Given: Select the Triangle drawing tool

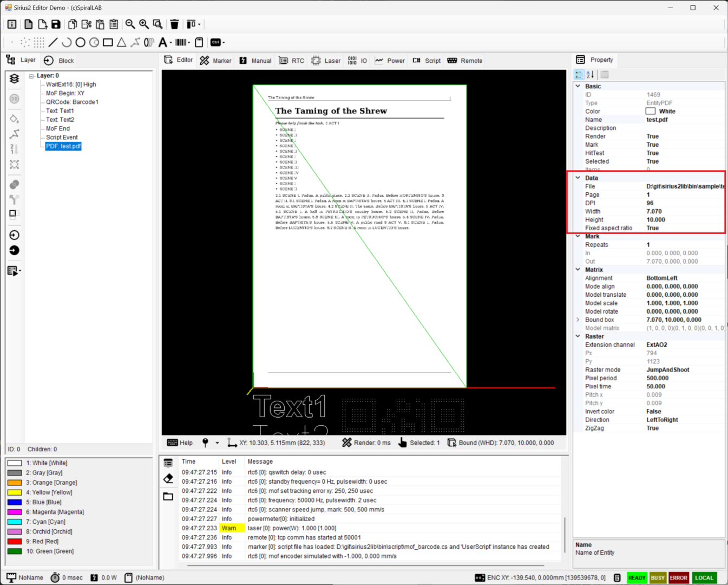Looking at the screenshot, I should coord(122,42).
